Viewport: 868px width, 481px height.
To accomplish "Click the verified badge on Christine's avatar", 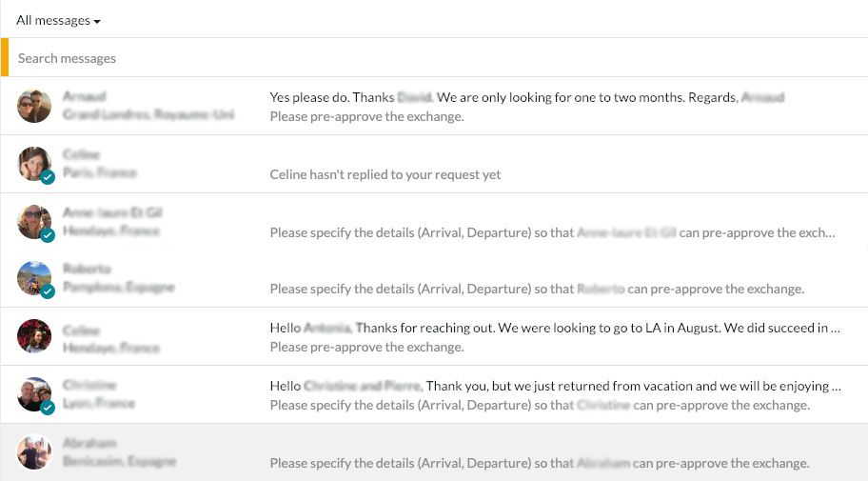I will [48, 408].
